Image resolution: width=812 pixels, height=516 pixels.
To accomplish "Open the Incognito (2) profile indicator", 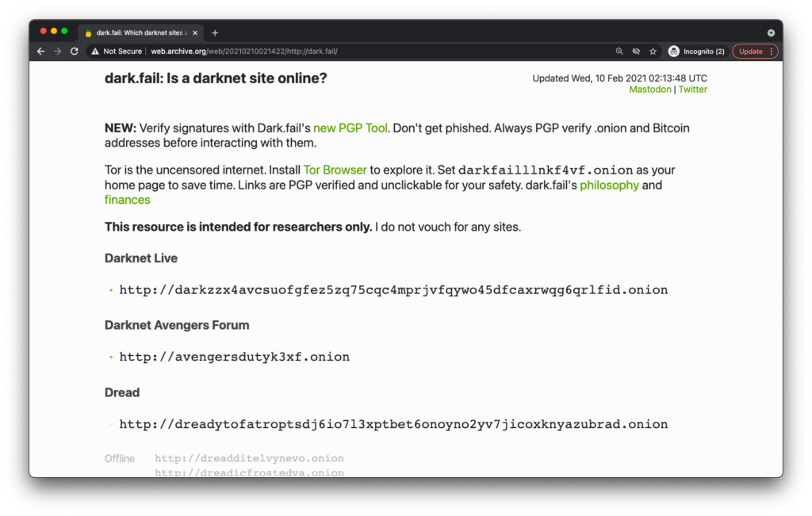I will click(x=696, y=52).
